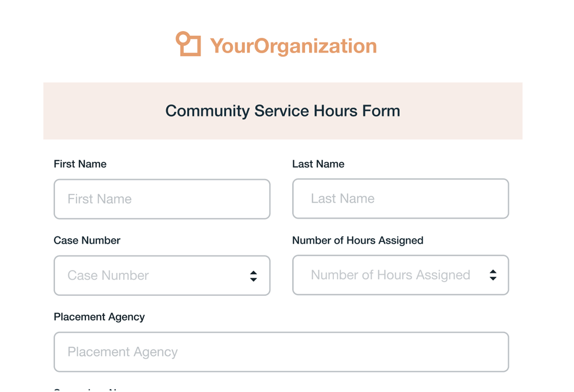This screenshot has height=392, width=574.
Task: Focus the Placement Agency input field
Action: 281,352
